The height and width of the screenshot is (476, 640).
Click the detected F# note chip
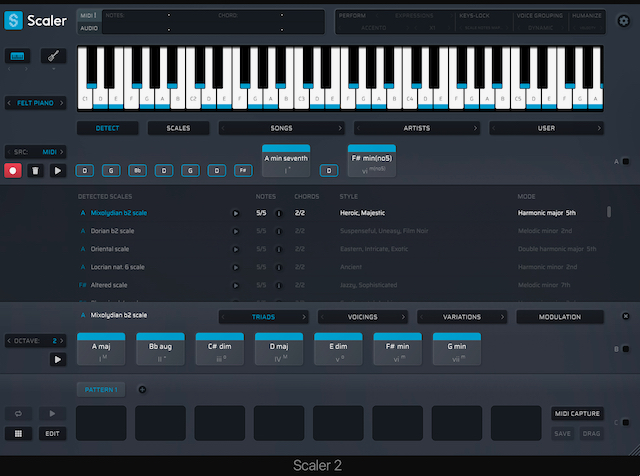tap(243, 170)
